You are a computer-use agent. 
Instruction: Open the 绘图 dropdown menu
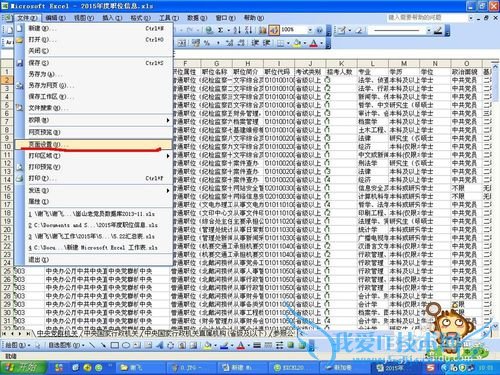click(17, 345)
